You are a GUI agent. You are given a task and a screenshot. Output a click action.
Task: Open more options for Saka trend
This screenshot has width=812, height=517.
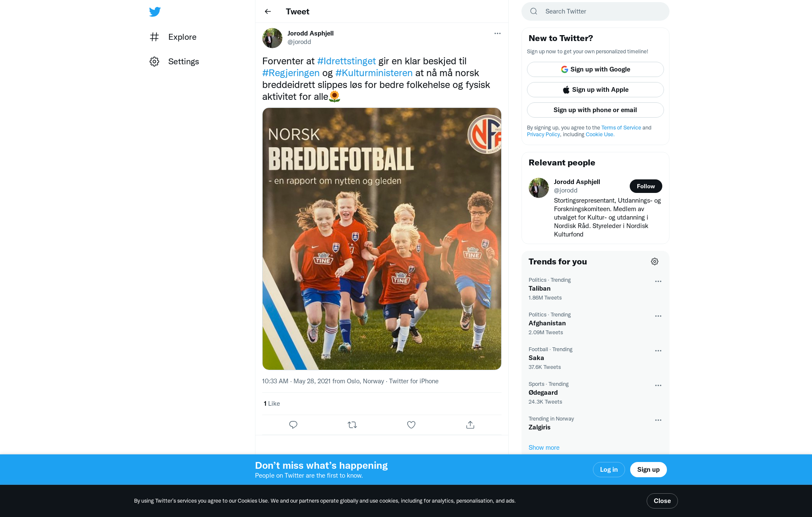658,351
